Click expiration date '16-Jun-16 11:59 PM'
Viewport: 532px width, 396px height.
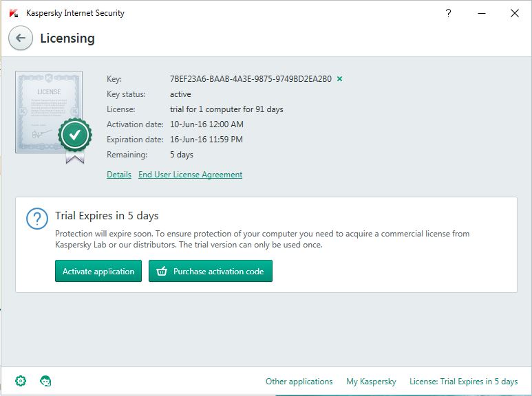(206, 140)
